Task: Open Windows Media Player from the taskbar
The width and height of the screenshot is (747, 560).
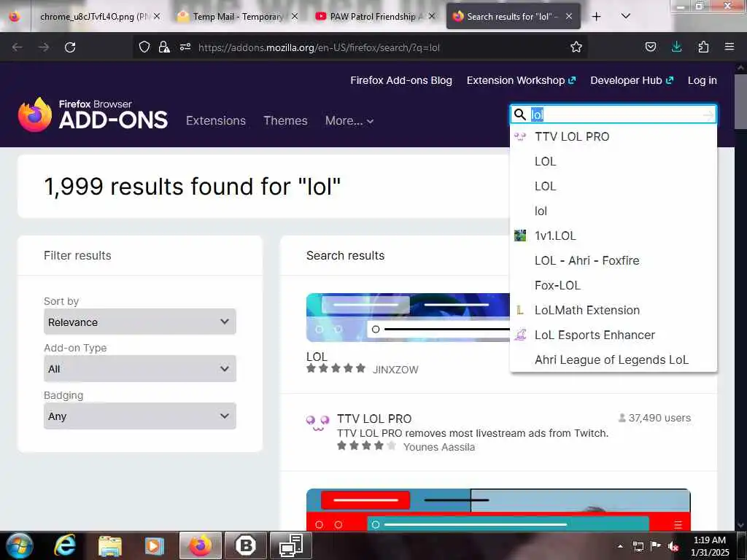Action: point(154,545)
